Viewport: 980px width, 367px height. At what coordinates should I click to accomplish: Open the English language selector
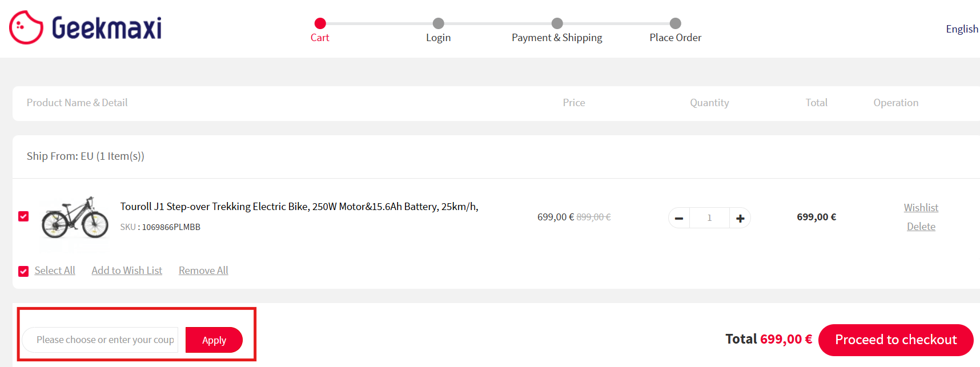click(x=962, y=29)
